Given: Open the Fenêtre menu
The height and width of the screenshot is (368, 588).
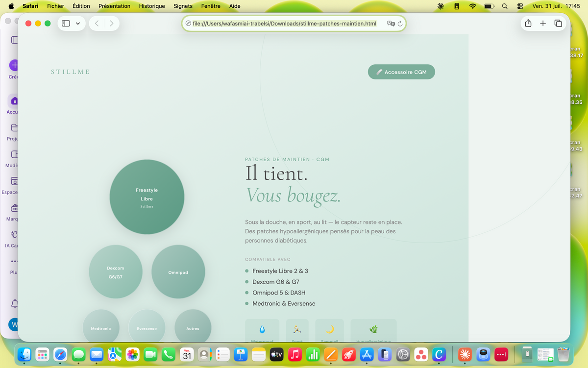Looking at the screenshot, I should [211, 6].
